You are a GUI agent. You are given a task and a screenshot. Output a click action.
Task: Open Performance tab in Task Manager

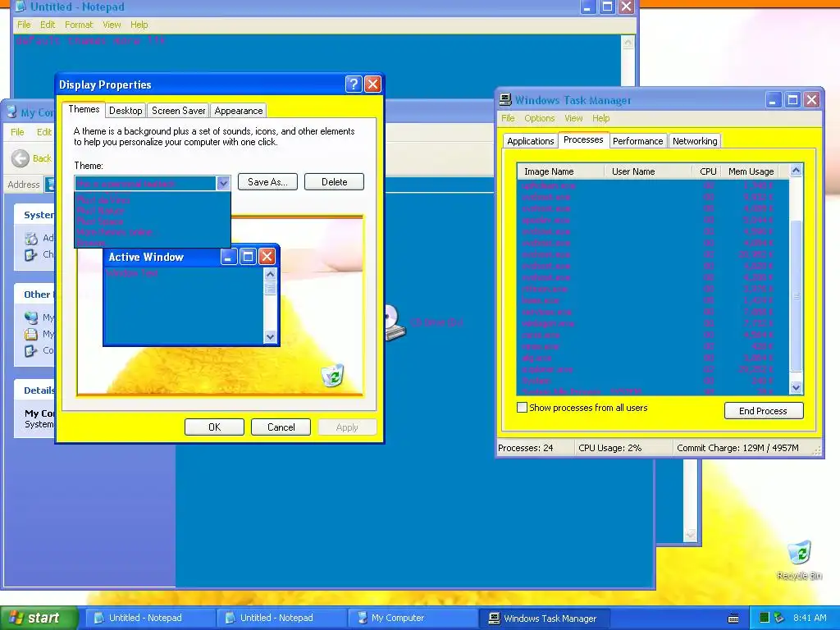[637, 141]
